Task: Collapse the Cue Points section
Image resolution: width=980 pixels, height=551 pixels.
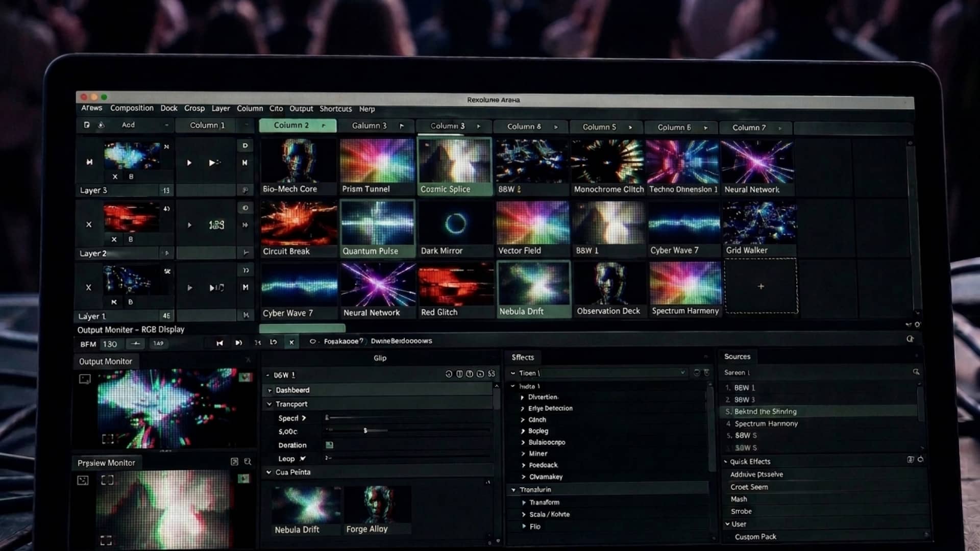Action: click(268, 472)
